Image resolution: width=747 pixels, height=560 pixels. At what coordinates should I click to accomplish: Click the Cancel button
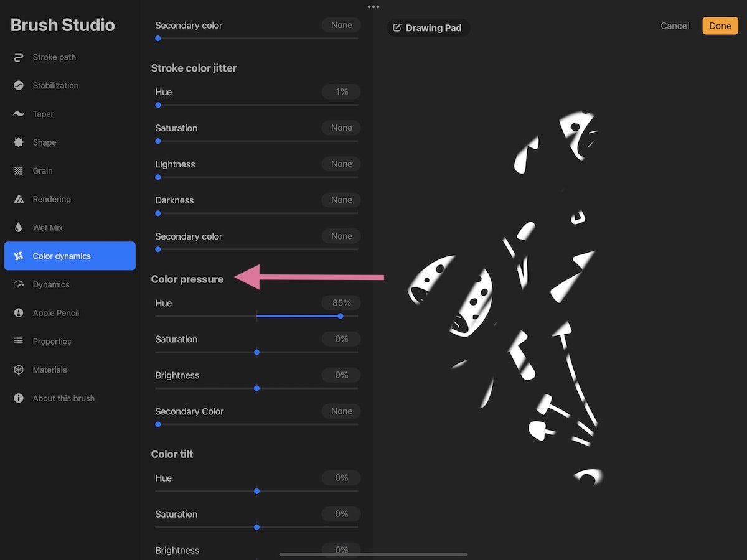tap(675, 26)
